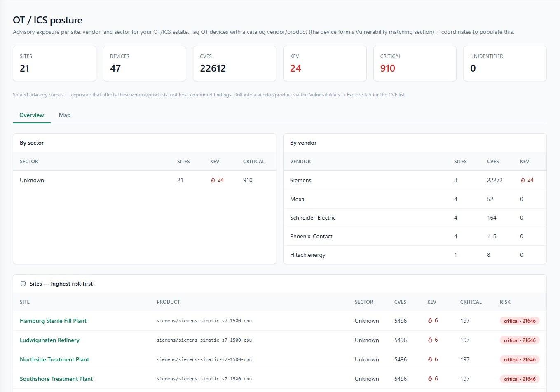Open Hamburg Sterile Fill Plant site
The height and width of the screenshot is (392, 560).
click(x=53, y=321)
